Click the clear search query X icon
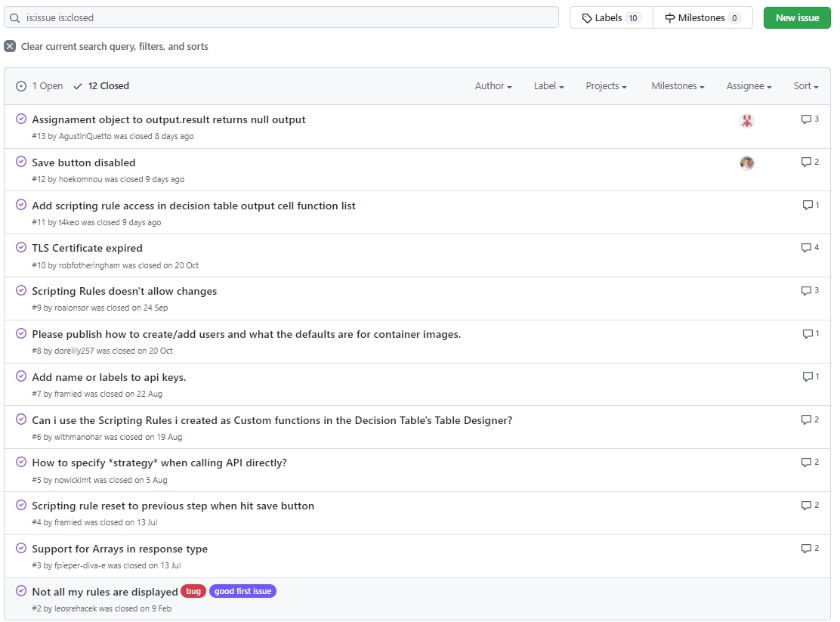Screen dimensions: 840x622 point(10,46)
